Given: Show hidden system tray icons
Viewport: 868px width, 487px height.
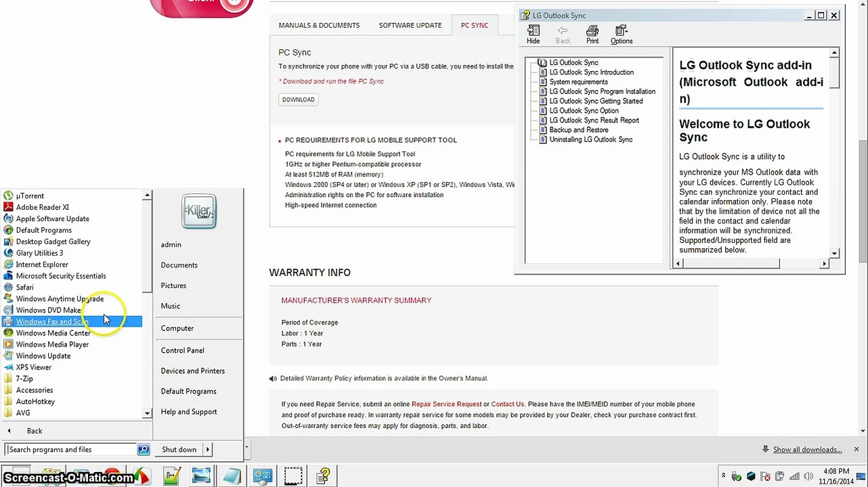Looking at the screenshot, I should [x=723, y=476].
